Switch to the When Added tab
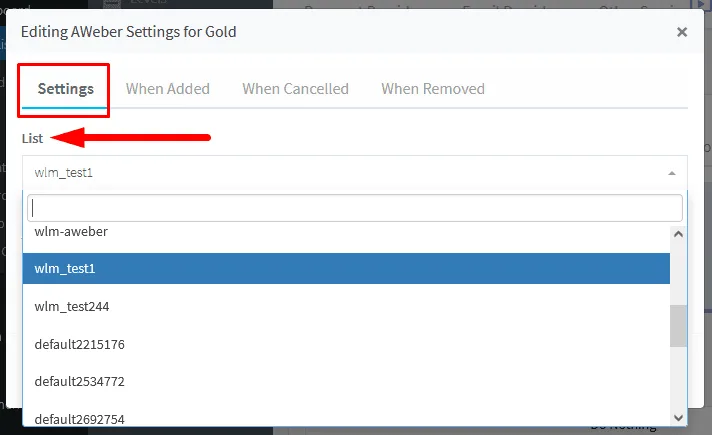The height and width of the screenshot is (435, 712). [168, 89]
